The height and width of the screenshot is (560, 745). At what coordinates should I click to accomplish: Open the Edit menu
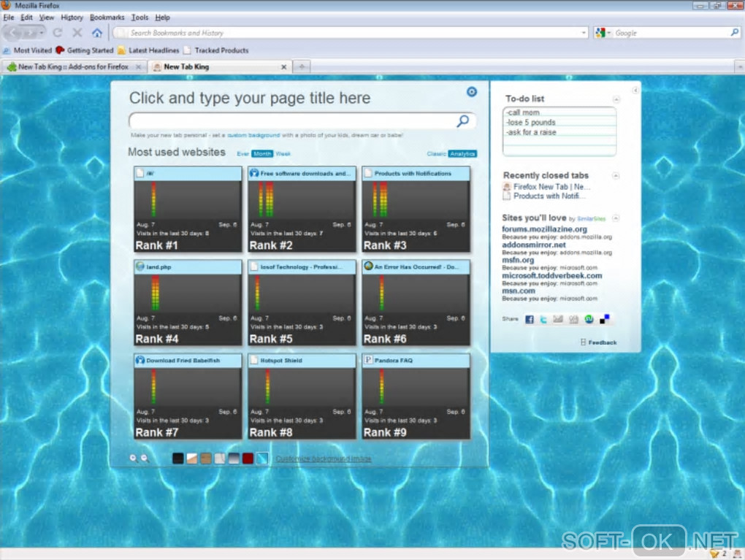click(26, 18)
